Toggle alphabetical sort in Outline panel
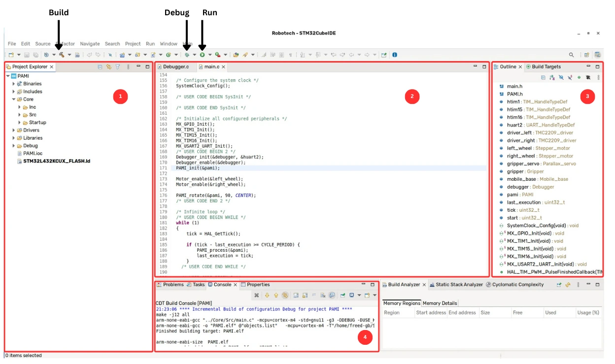This screenshot has height=364, width=615. [x=552, y=77]
